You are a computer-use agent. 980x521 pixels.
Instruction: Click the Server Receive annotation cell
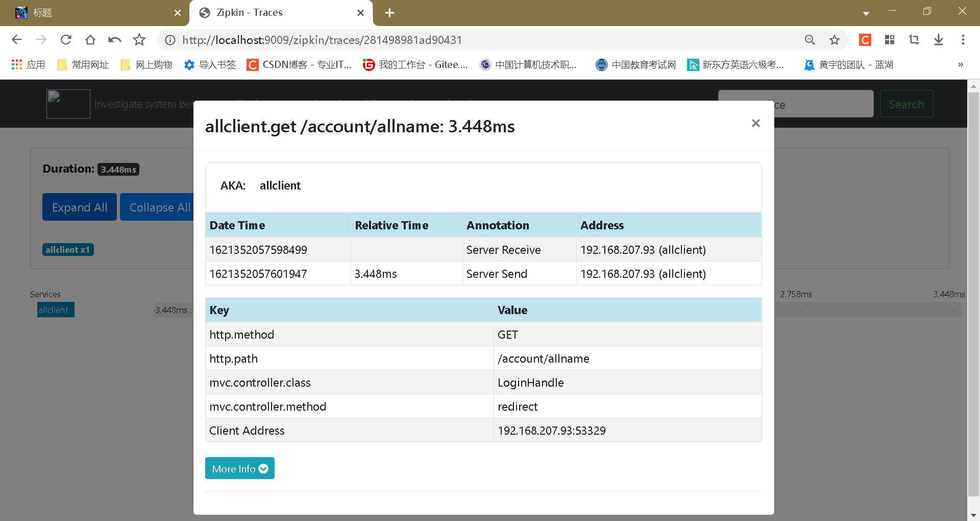click(519, 249)
